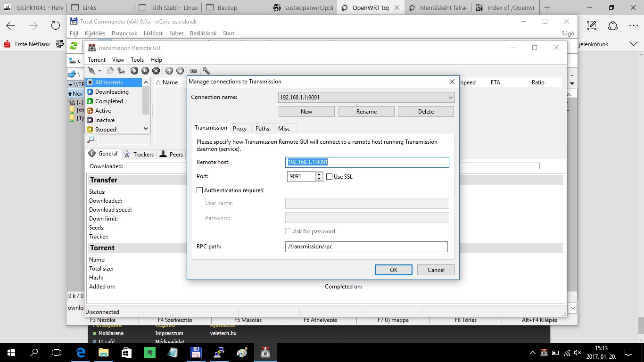Click the remove torrent X icon

[156, 71]
